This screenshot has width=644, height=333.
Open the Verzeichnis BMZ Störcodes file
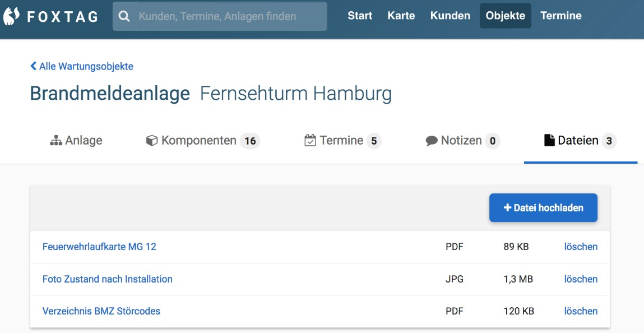pyautogui.click(x=101, y=311)
